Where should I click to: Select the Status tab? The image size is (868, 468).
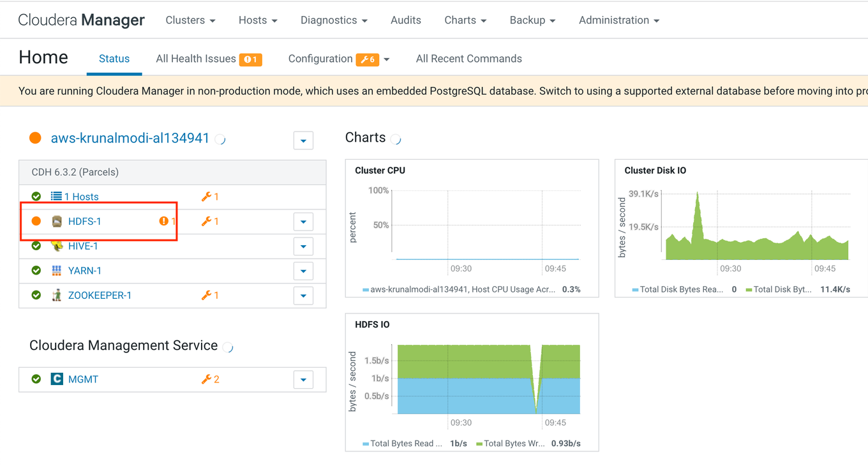(x=114, y=59)
